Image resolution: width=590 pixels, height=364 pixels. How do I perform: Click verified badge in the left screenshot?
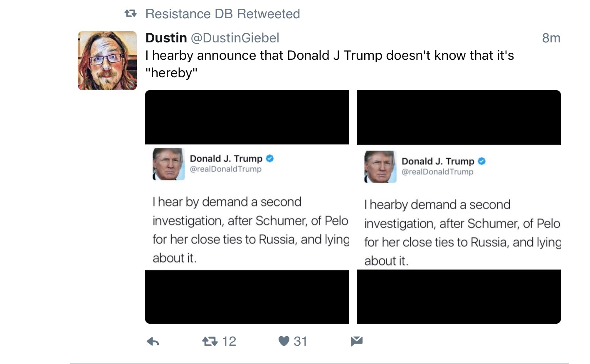(x=270, y=158)
